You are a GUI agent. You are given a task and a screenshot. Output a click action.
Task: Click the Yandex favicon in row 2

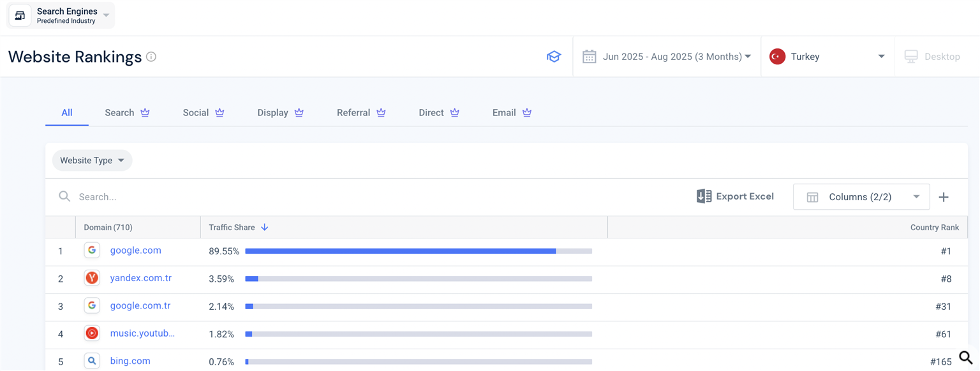[x=92, y=278]
